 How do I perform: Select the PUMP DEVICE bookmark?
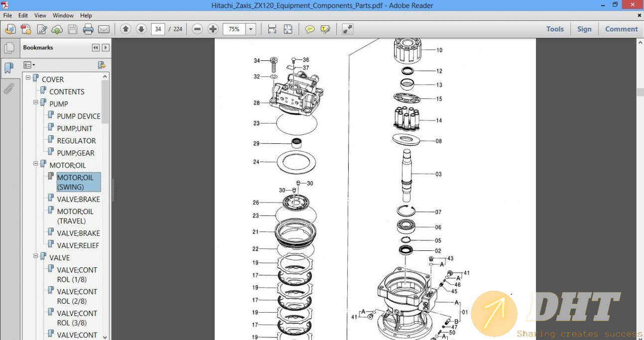coord(79,116)
